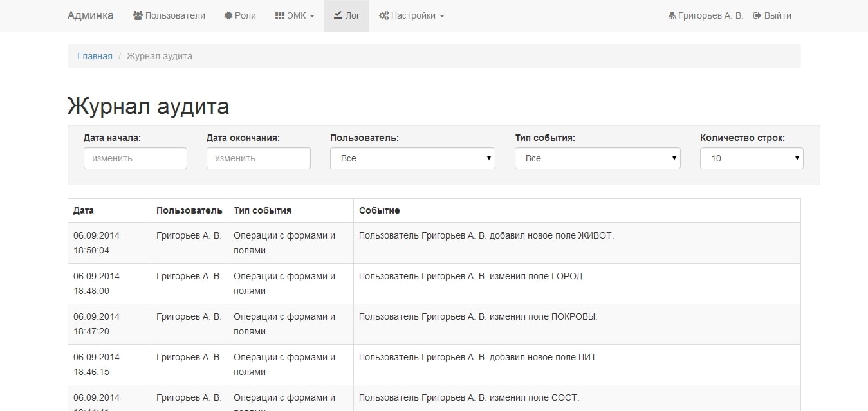Open the Лог tab
868x411 pixels.
tap(347, 15)
